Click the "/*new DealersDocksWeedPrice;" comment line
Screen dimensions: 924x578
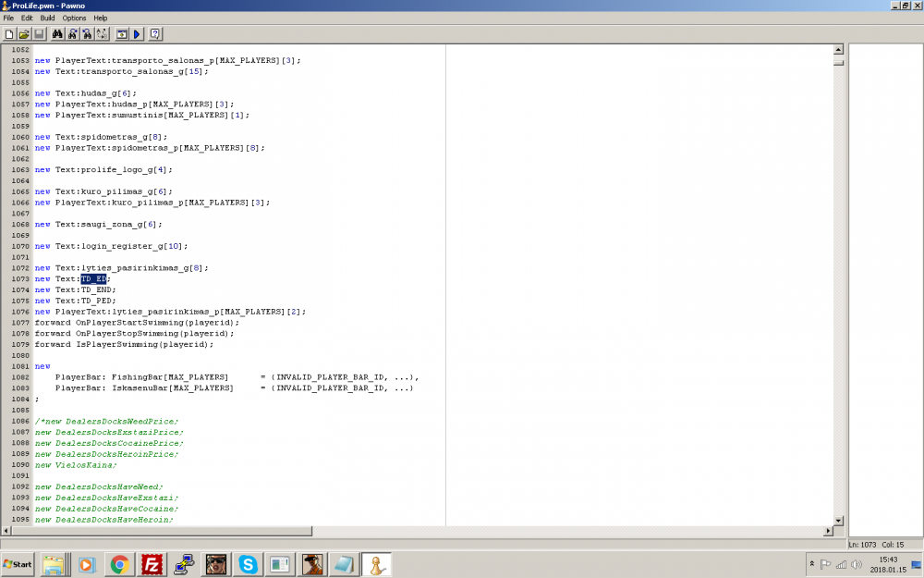click(106, 422)
